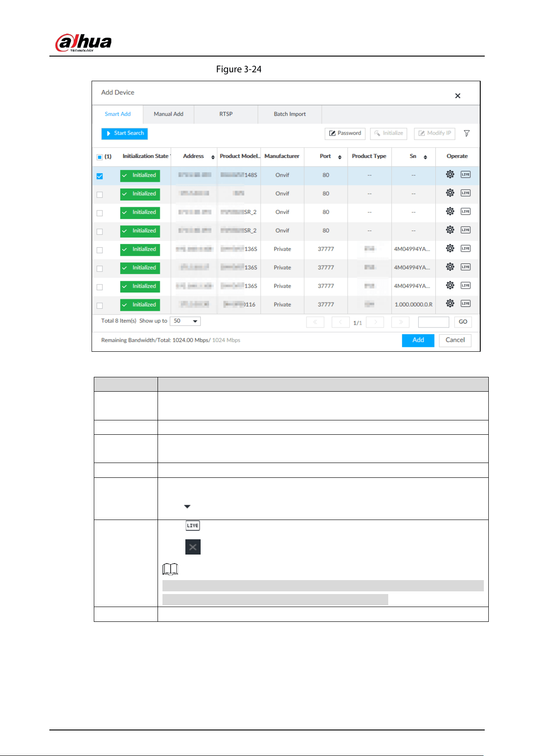Click port 37777 in the 116 row
Screen dimensions: 535x756
click(x=326, y=305)
